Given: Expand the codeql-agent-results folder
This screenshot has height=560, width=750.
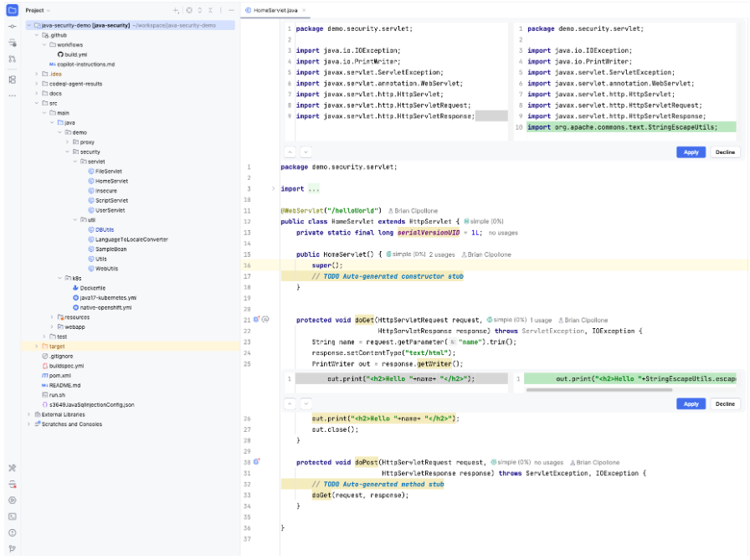Looking at the screenshot, I should click(37, 84).
